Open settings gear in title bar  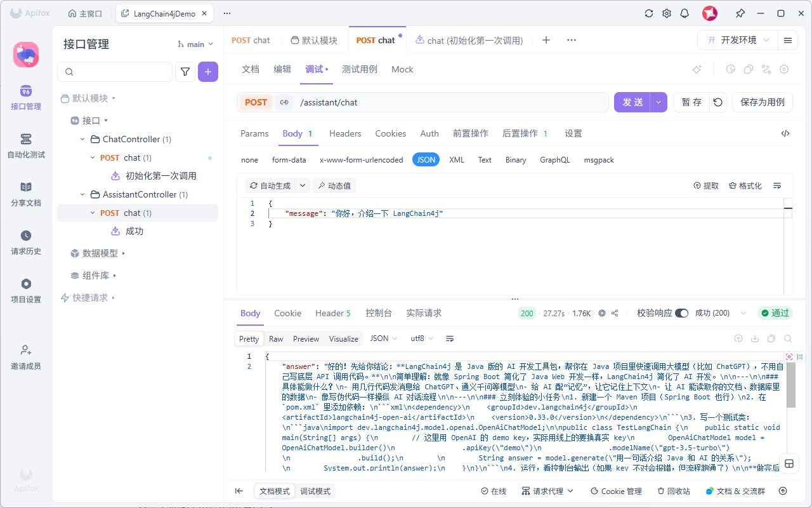click(x=667, y=13)
